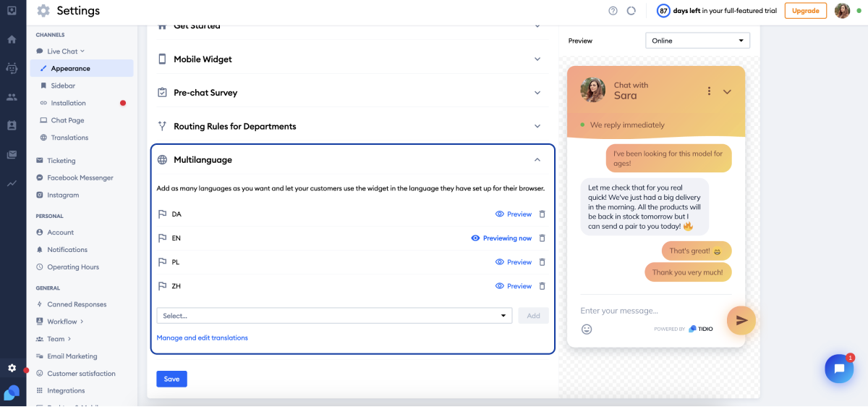Open Preview status Online dropdown
This screenshot has height=407, width=868.
697,41
